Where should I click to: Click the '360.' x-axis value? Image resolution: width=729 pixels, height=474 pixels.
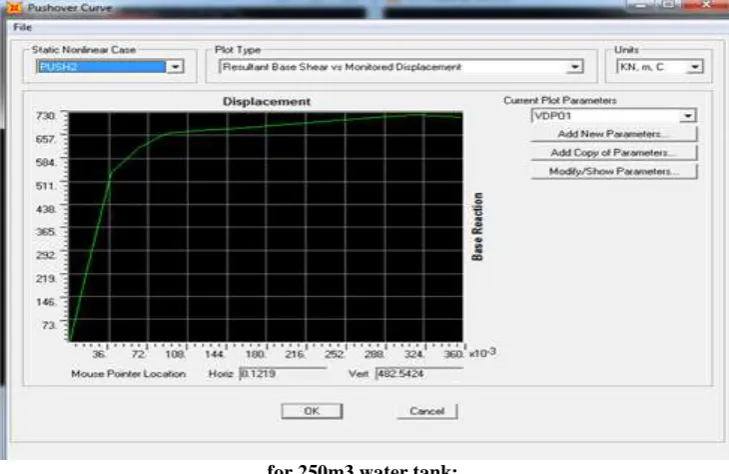453,354
